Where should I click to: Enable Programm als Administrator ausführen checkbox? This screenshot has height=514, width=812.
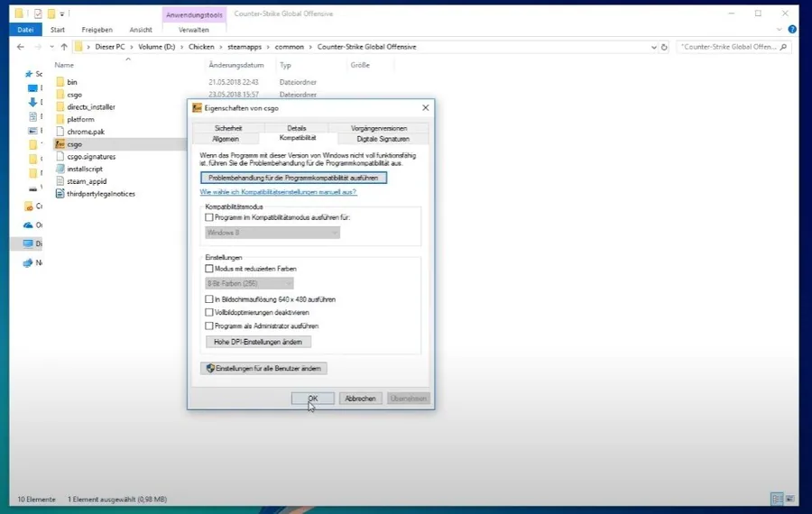coord(209,326)
